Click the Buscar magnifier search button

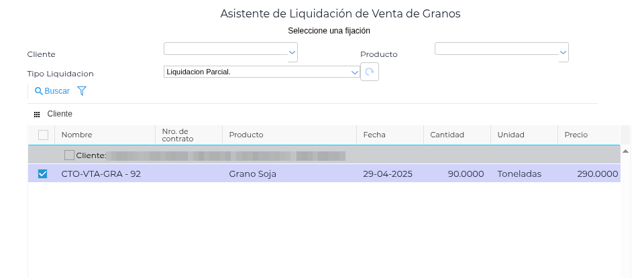click(x=52, y=90)
